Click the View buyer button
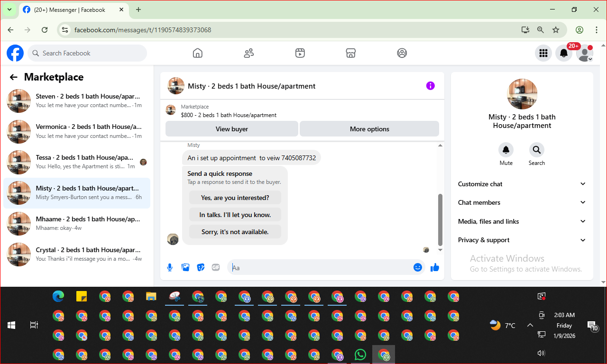 (232, 129)
